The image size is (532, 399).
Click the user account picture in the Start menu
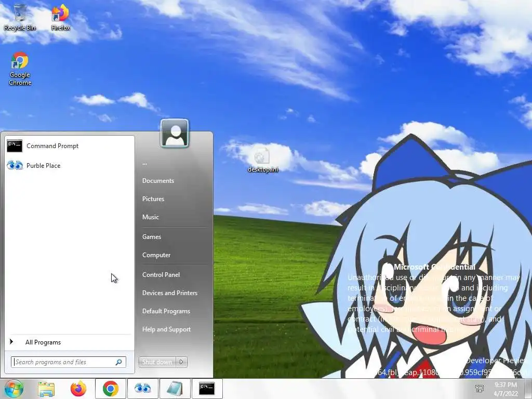175,134
